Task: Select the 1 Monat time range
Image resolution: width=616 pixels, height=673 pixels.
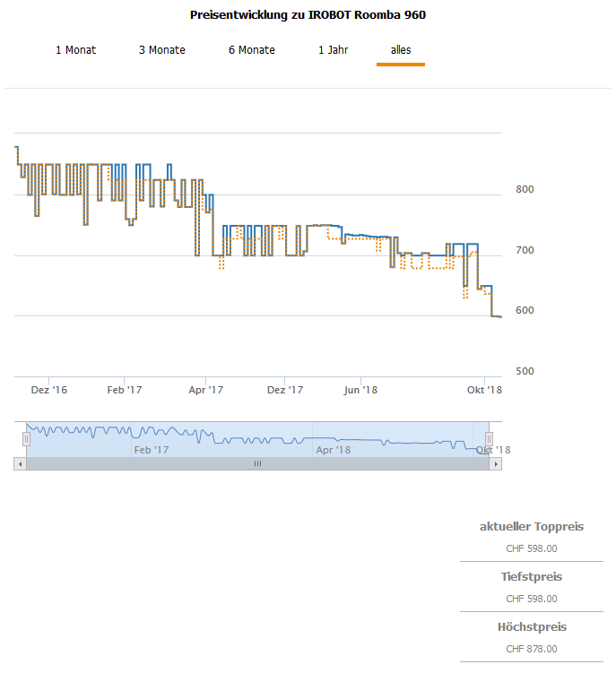Action: click(75, 50)
